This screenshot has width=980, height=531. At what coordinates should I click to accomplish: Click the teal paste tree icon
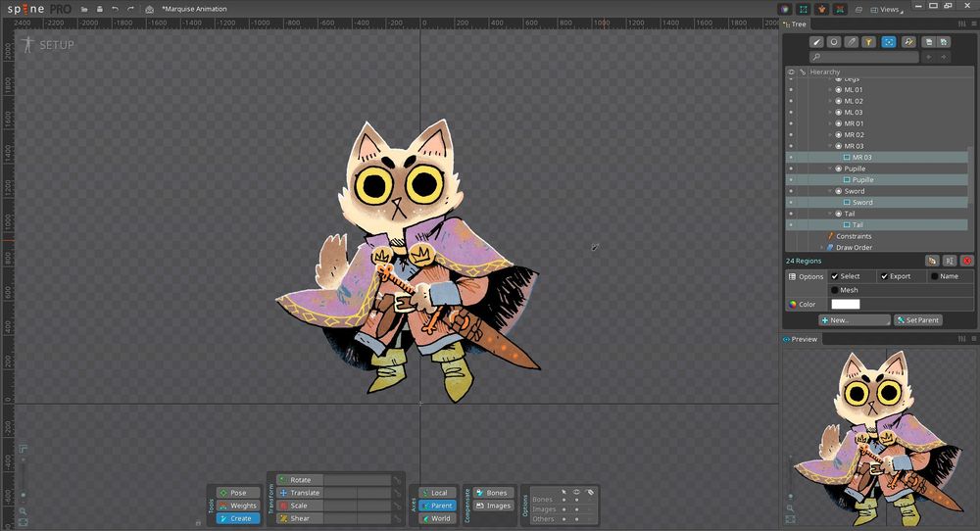coord(944,42)
